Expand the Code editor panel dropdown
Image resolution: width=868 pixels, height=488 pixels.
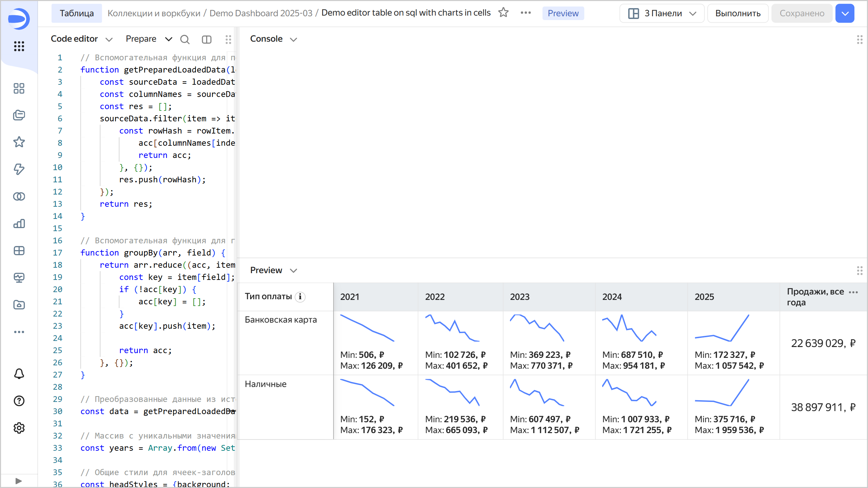point(109,39)
